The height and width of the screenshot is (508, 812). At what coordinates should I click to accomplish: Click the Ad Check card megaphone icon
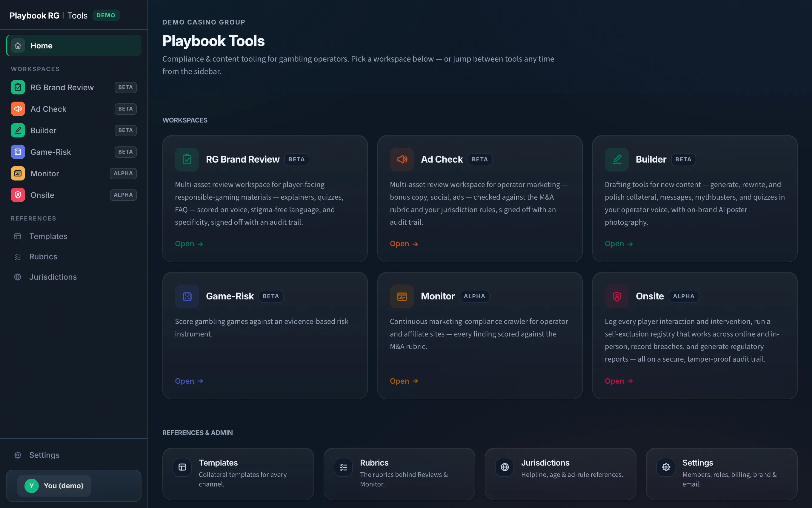(402, 160)
